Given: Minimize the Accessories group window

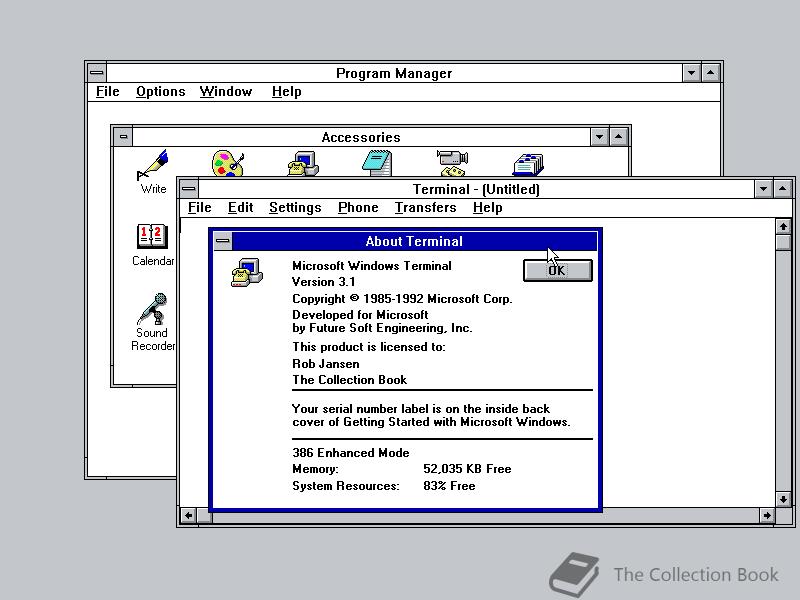Looking at the screenshot, I should (599, 137).
